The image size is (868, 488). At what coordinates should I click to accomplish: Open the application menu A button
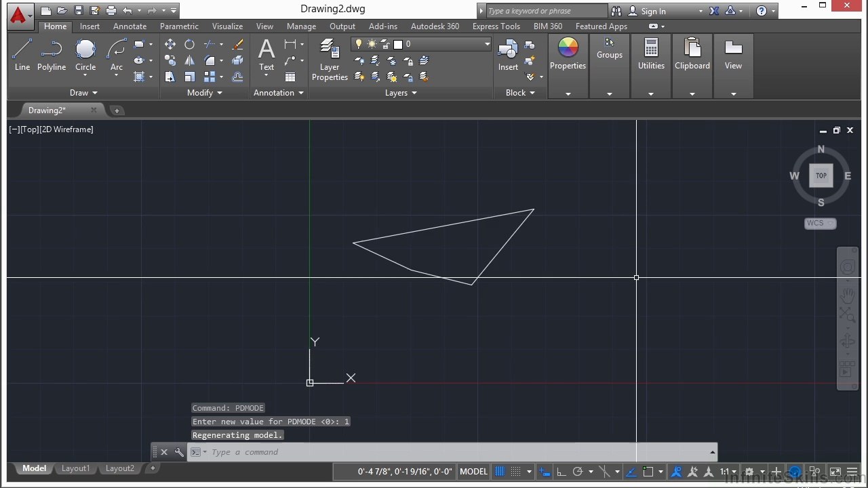point(19,16)
